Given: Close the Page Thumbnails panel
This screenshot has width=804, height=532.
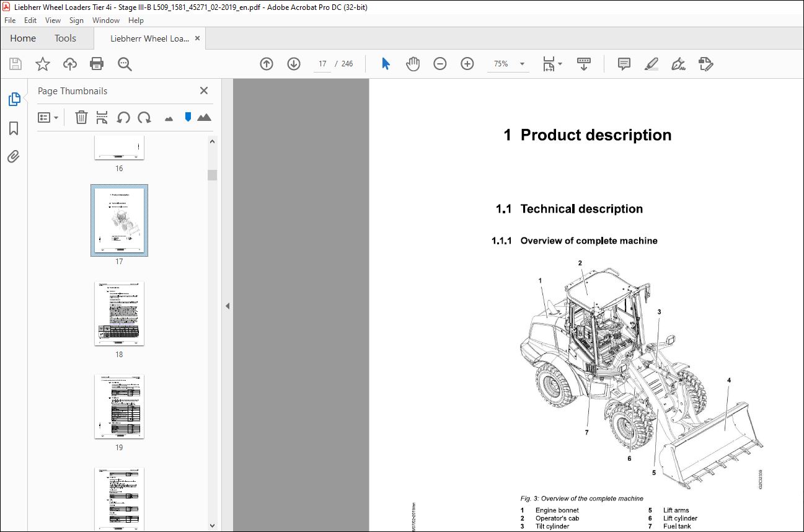Looking at the screenshot, I should click(203, 91).
